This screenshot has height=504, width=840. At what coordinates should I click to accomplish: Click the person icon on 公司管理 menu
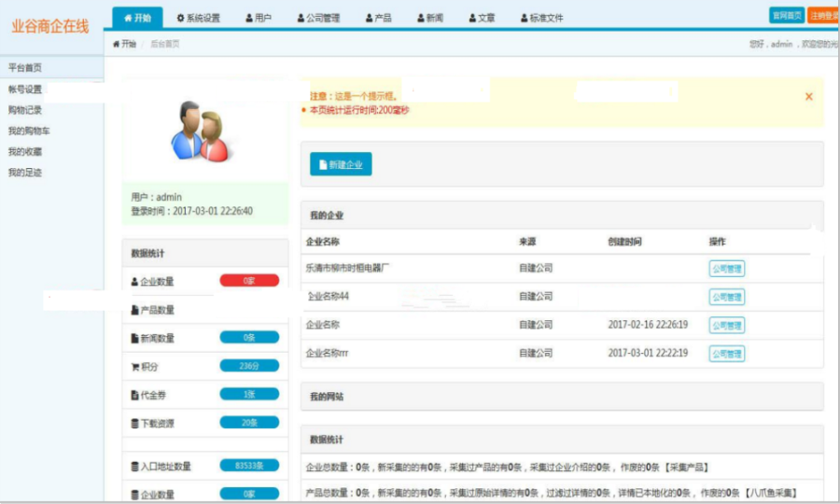pyautogui.click(x=301, y=18)
